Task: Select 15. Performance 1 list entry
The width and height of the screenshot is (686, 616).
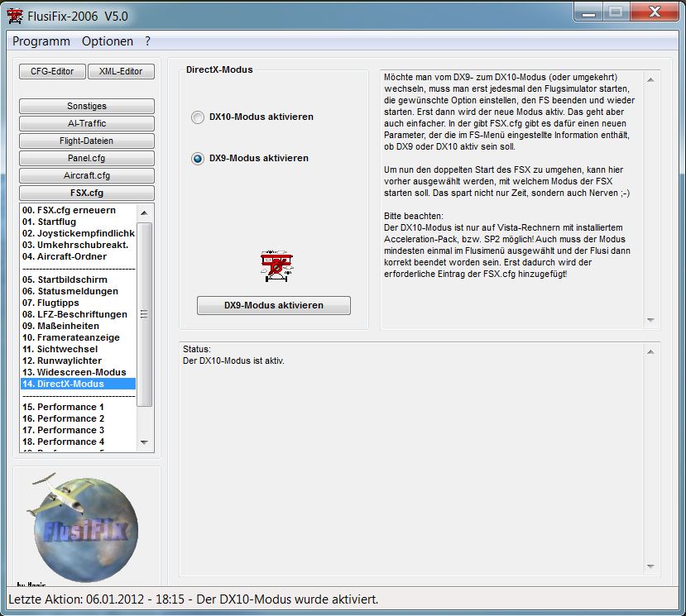Action: coord(79,407)
